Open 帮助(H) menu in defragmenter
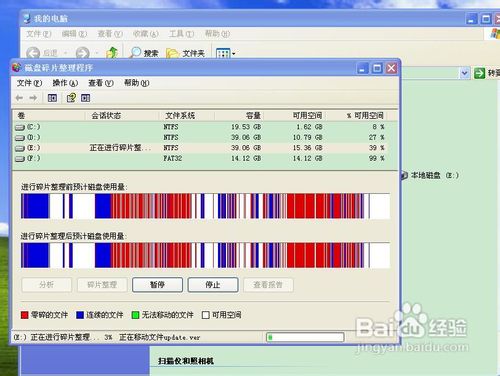 click(137, 83)
